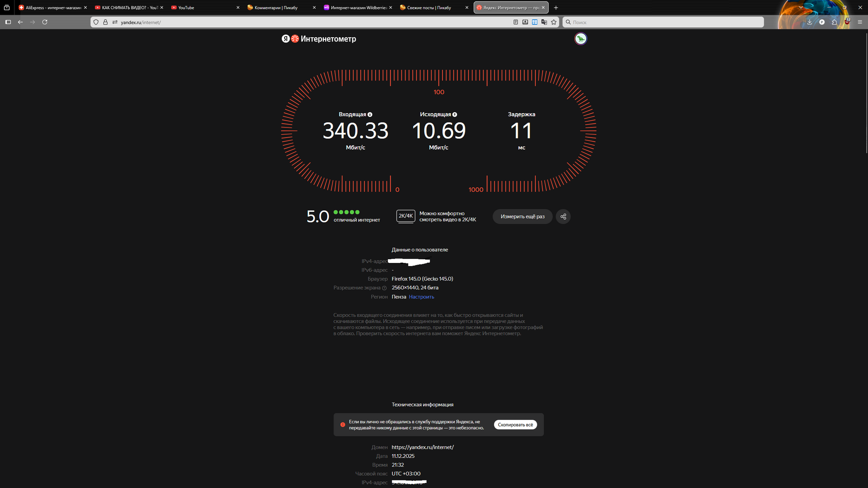Open Firefox application hamburger menu

click(x=860, y=22)
